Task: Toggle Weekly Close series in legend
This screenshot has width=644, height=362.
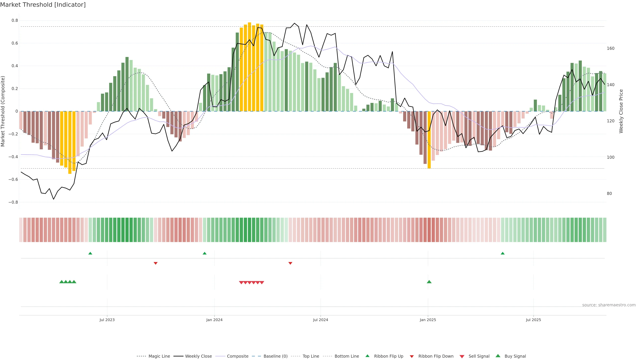Action: (x=198, y=356)
